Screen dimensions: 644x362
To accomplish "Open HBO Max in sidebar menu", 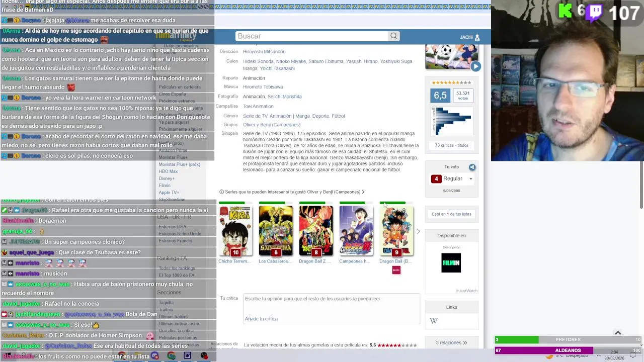I will (168, 171).
